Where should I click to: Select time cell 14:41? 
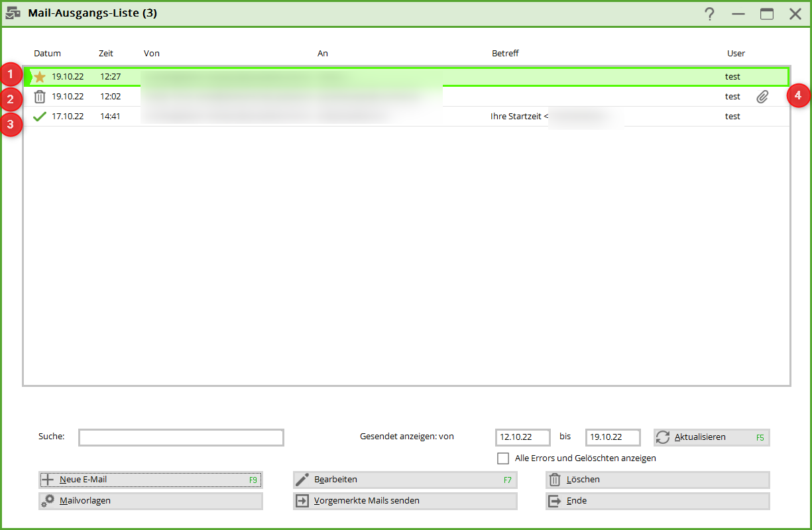(111, 117)
